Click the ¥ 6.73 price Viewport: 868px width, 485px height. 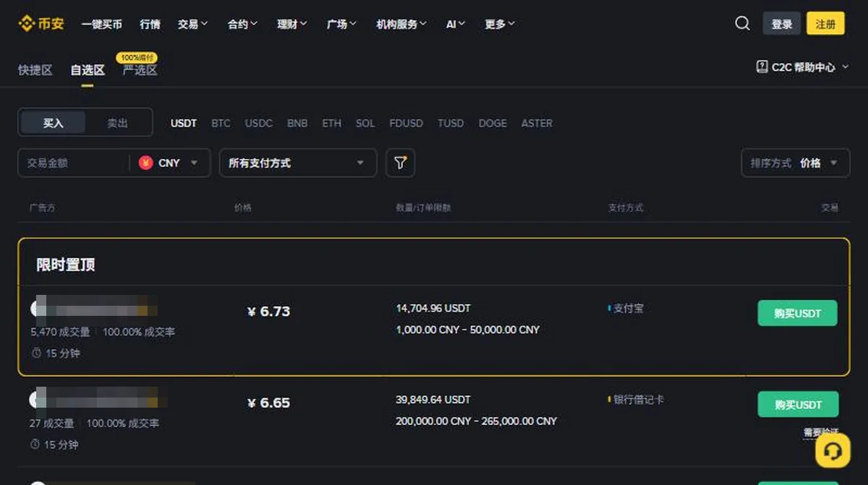tap(268, 312)
